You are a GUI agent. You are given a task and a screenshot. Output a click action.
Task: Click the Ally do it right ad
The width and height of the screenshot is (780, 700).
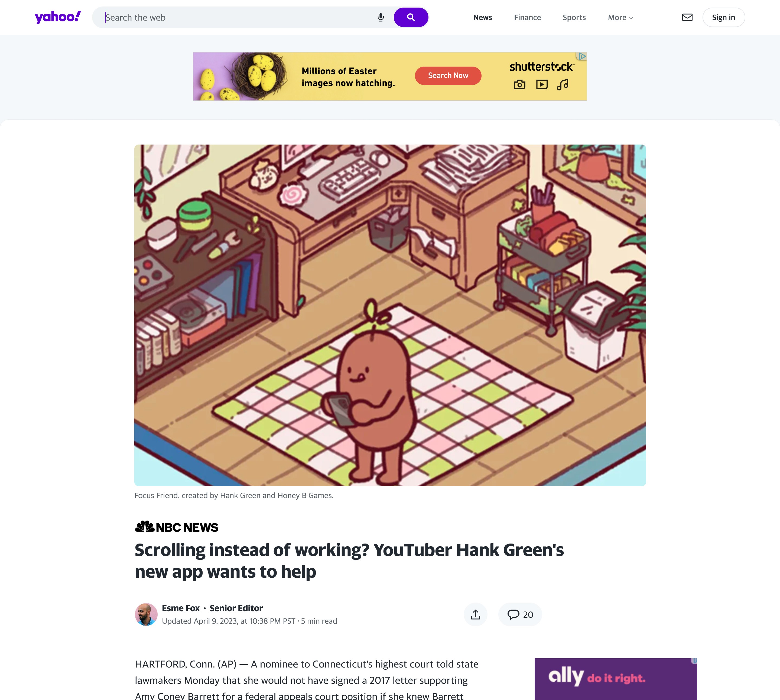[615, 679]
